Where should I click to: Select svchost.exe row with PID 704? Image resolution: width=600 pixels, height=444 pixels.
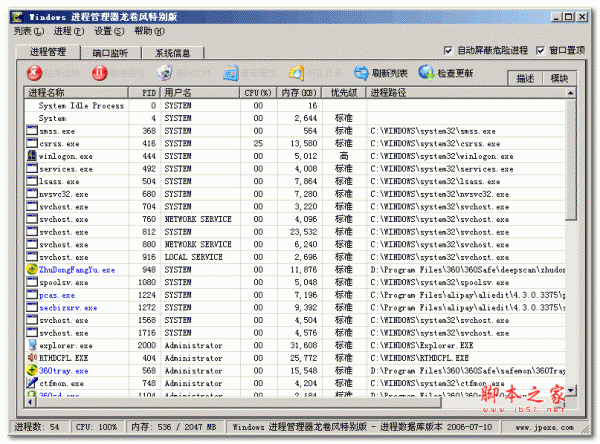[x=295, y=206]
